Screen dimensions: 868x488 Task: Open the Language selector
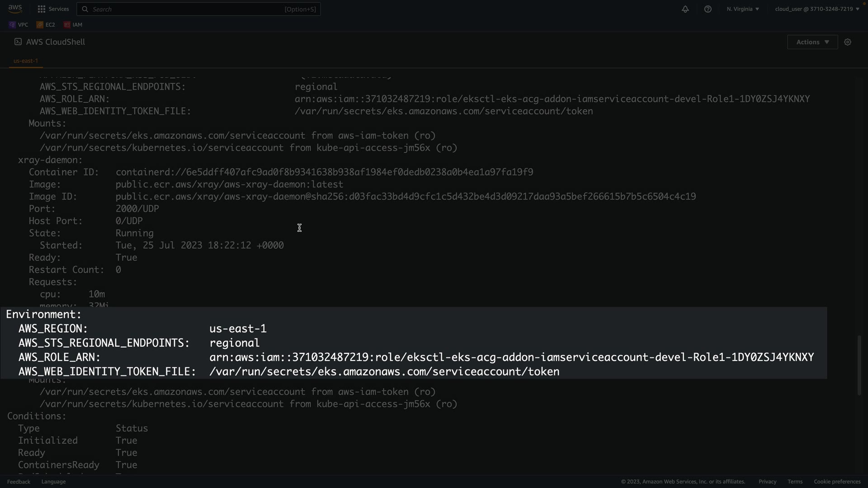pos(53,482)
